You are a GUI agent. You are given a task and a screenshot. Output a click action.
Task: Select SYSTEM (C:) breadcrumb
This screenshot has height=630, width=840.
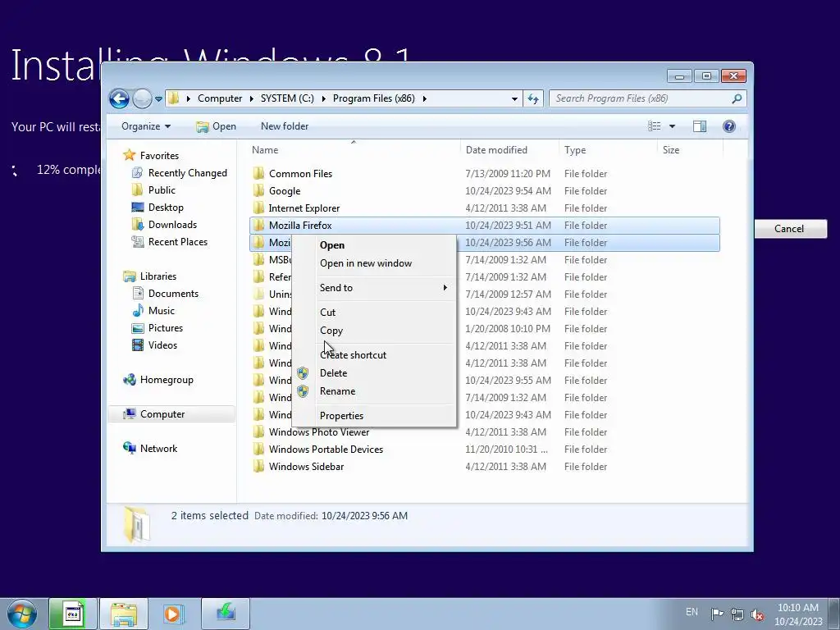pos(287,98)
